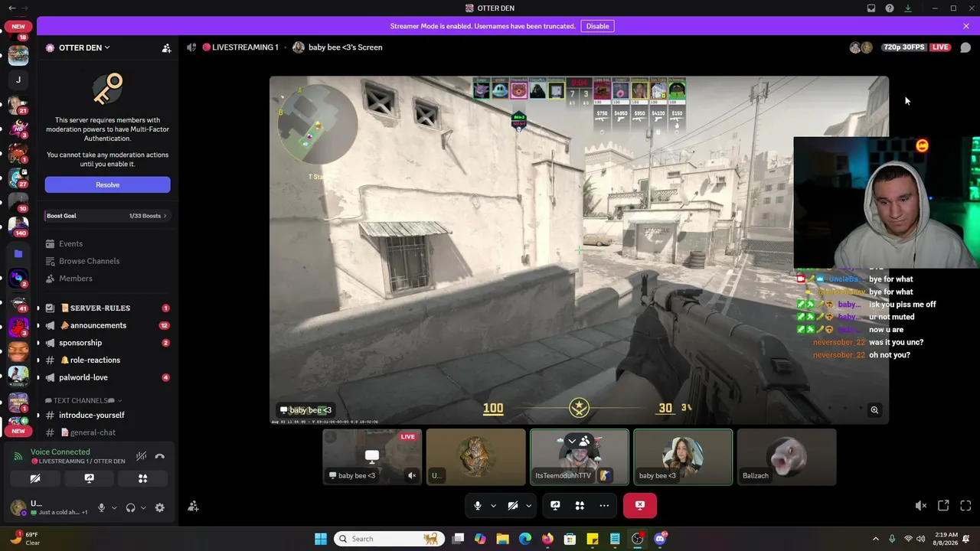Select the ItsTeemoduhhTTV participant tile
980x551 pixels.
tap(580, 457)
